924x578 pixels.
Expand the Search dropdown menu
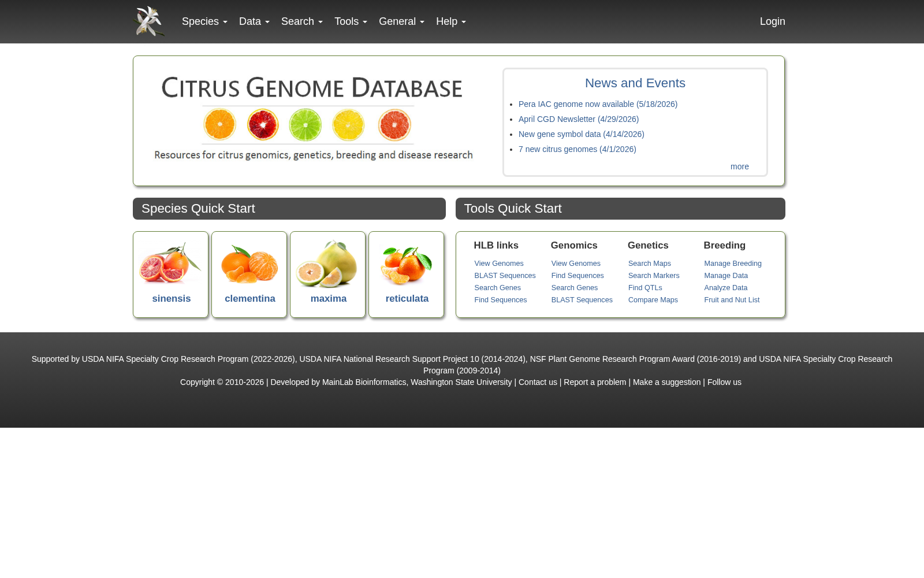point(302,21)
